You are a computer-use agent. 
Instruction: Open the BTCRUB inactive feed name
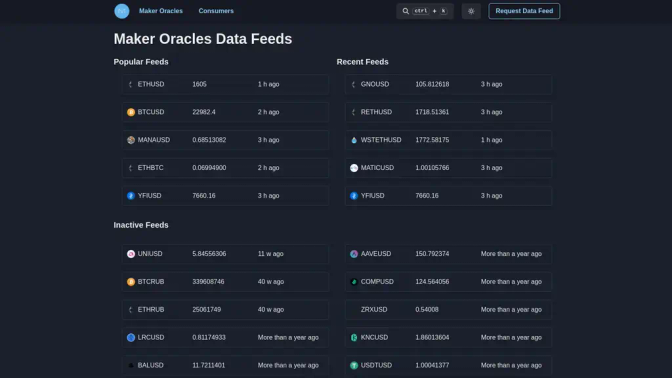(x=151, y=282)
